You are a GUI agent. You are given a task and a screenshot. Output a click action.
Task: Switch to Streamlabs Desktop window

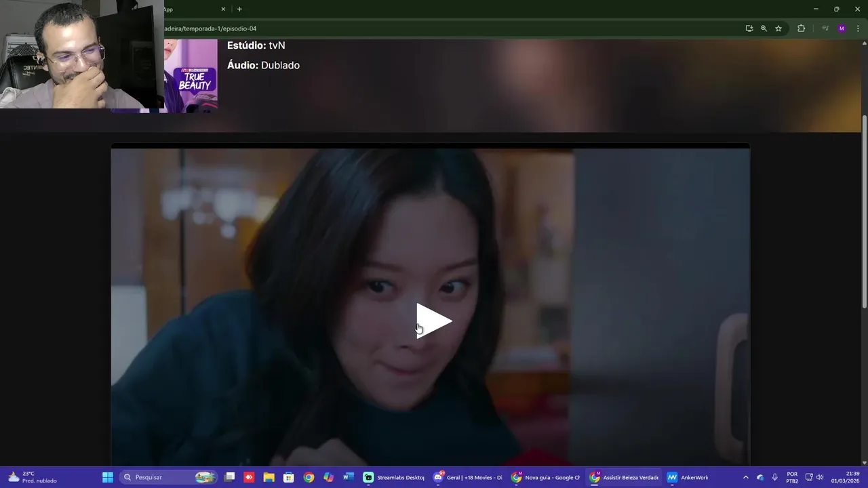tap(394, 477)
